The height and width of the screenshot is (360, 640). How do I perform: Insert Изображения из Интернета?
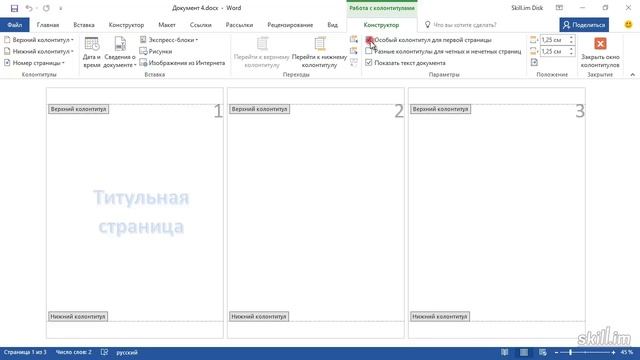click(x=182, y=63)
